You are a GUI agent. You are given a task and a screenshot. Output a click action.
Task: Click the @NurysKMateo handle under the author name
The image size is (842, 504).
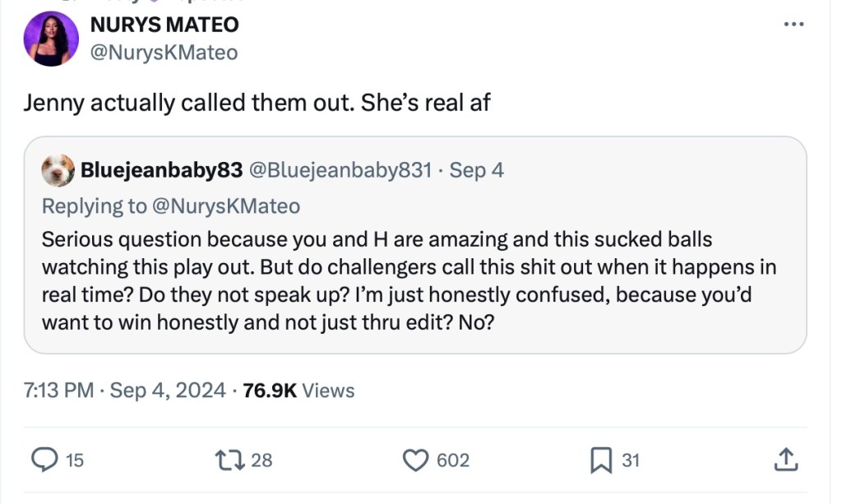point(164,53)
